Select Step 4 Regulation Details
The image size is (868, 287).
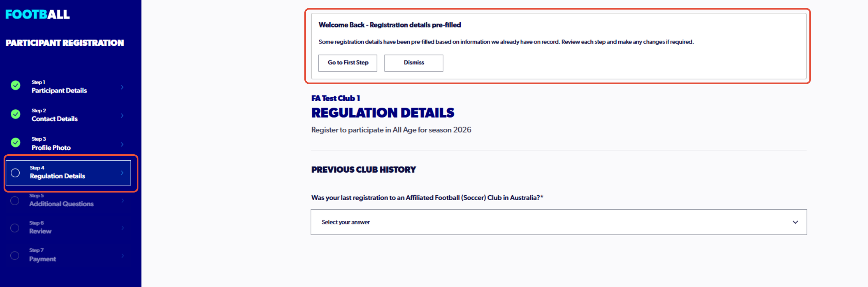coord(68,173)
